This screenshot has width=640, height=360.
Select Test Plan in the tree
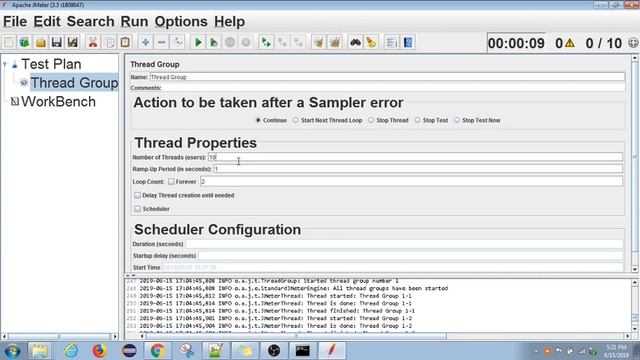(x=51, y=64)
